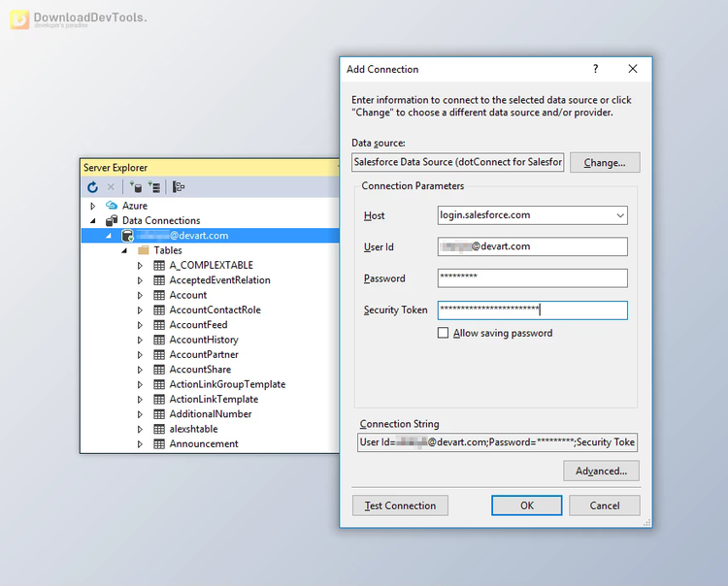Screen dimensions: 728x586
Task: Collapse the Tables folder
Action: pyautogui.click(x=124, y=250)
